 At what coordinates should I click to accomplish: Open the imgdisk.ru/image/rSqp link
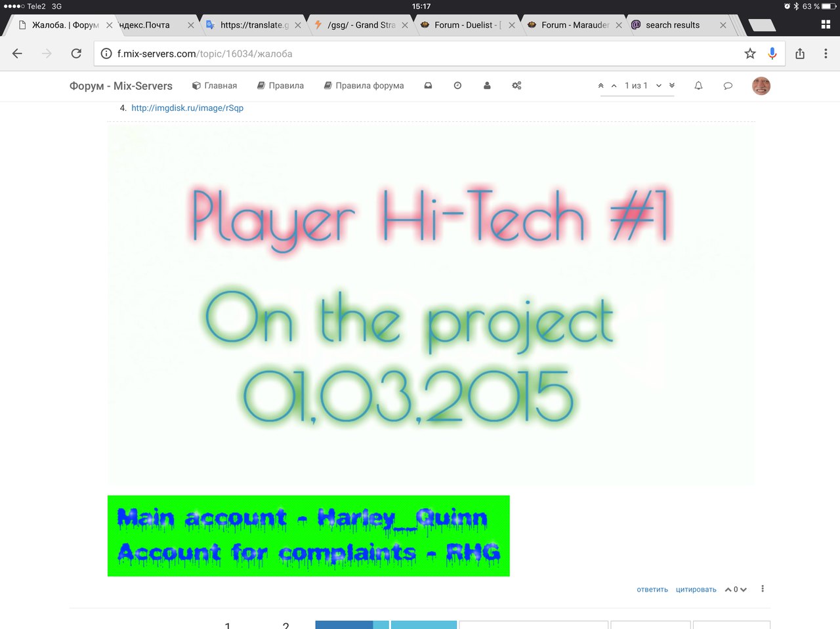pyautogui.click(x=187, y=108)
